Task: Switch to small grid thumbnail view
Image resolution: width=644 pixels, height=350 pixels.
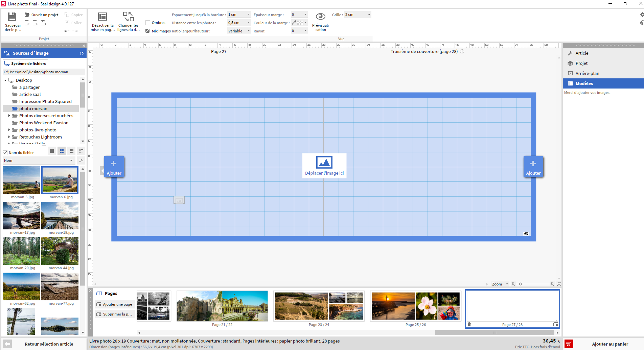Action: click(x=71, y=151)
